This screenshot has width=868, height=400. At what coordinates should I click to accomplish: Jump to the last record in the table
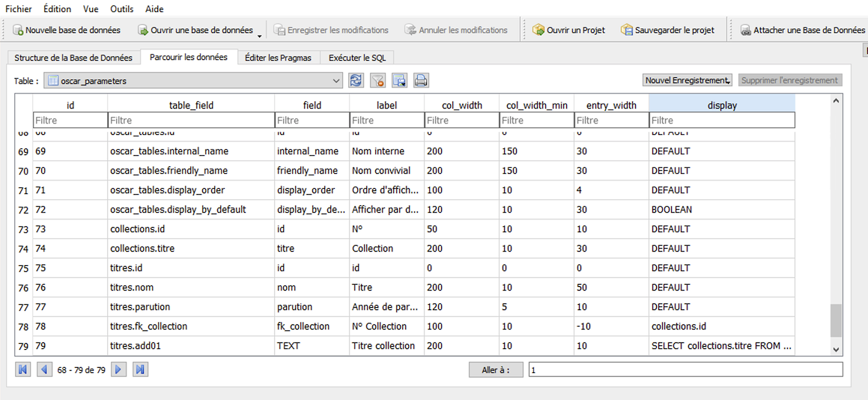pyautogui.click(x=140, y=369)
